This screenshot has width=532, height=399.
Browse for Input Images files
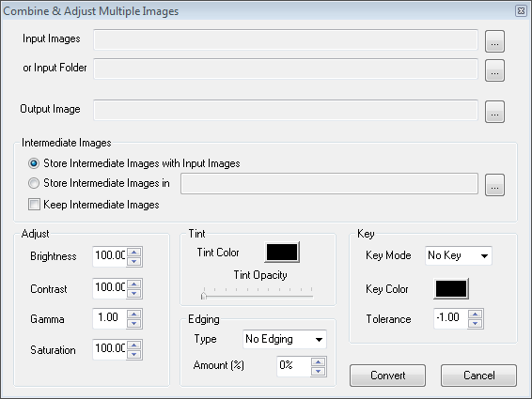click(494, 41)
